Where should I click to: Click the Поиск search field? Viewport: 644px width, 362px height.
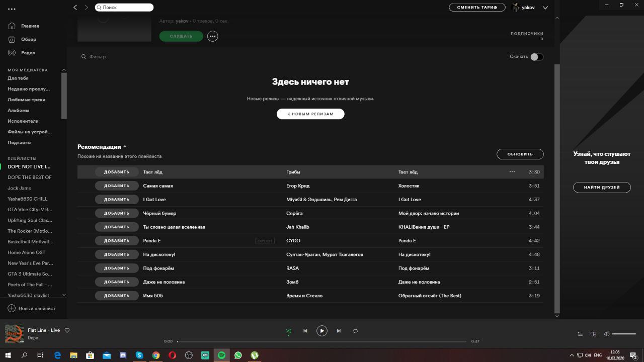tap(124, 8)
